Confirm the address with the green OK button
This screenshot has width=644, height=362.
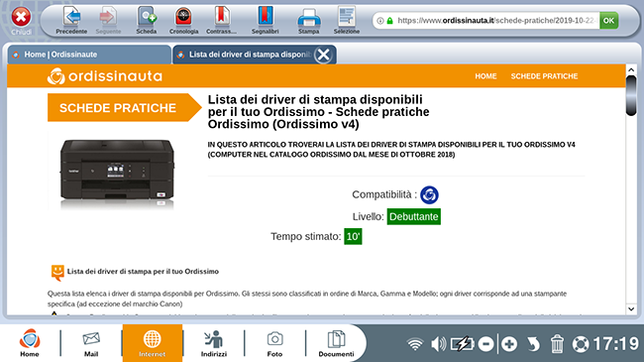click(608, 21)
